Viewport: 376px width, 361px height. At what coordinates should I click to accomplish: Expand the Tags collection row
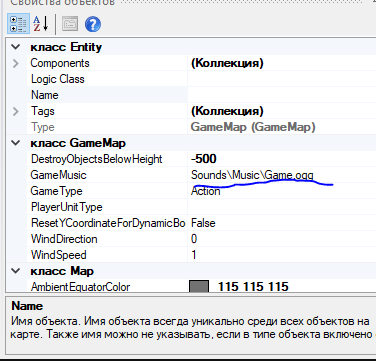click(x=16, y=111)
